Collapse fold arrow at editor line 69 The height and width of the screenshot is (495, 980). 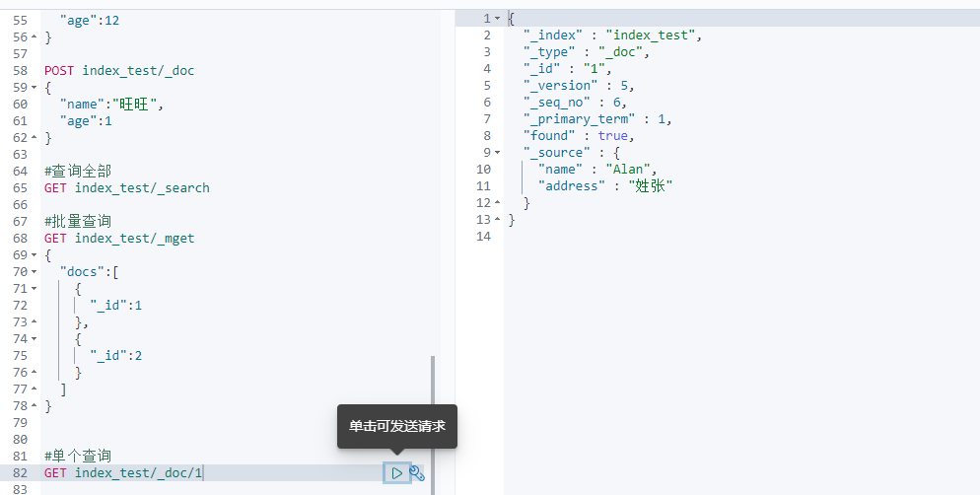click(x=34, y=255)
